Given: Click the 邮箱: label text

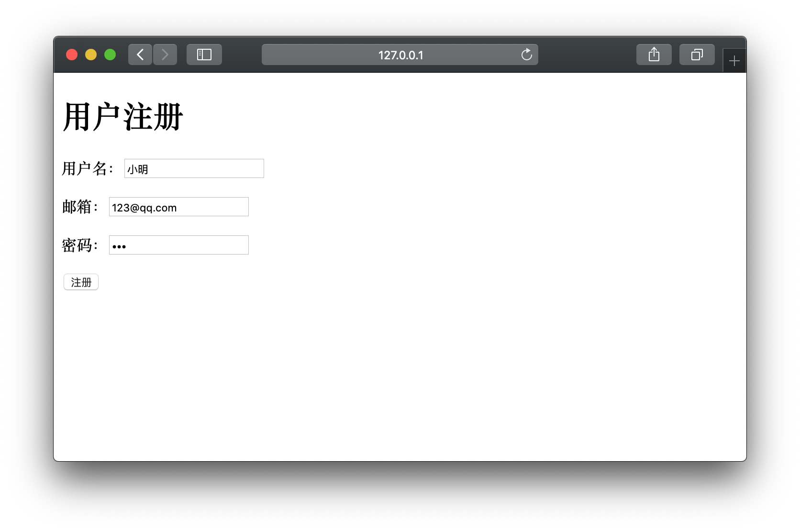Looking at the screenshot, I should tap(80, 207).
